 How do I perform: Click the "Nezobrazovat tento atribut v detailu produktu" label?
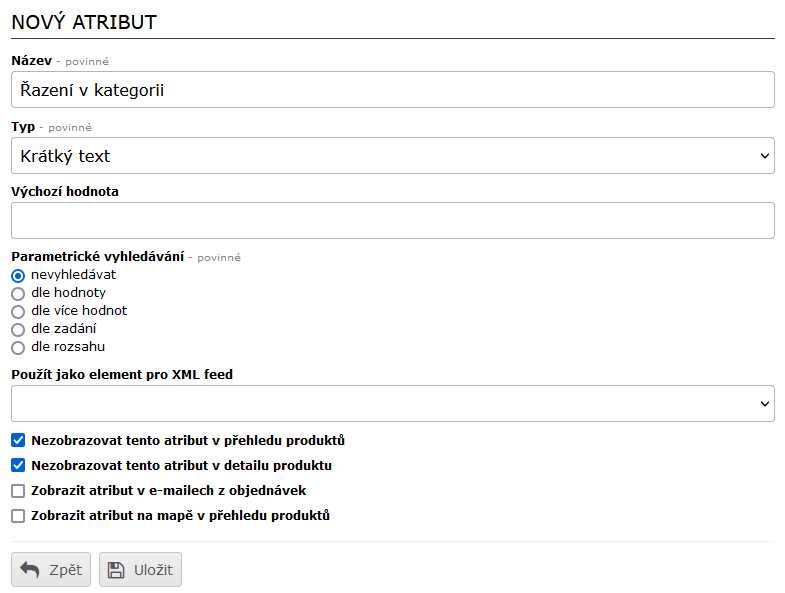click(181, 465)
